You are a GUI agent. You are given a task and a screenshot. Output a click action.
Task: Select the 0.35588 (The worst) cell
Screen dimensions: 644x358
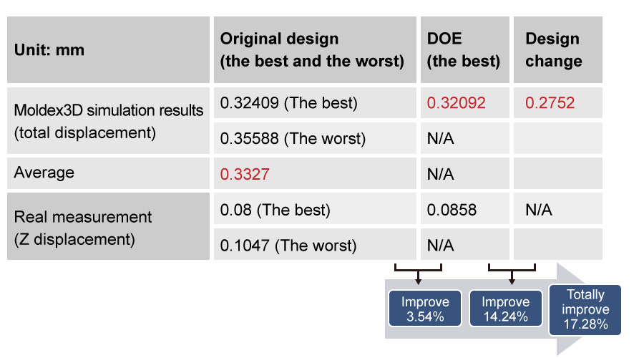click(x=315, y=138)
